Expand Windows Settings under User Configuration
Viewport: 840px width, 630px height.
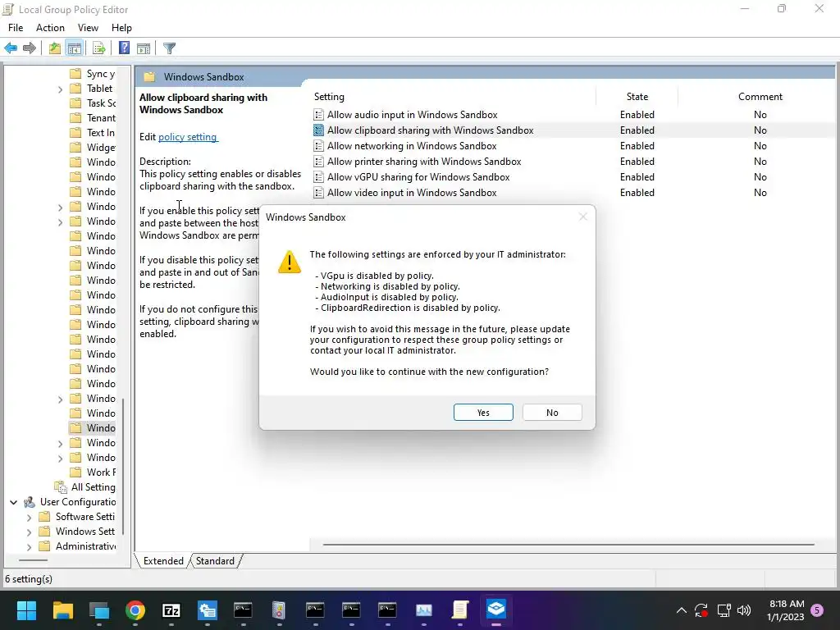[30, 532]
